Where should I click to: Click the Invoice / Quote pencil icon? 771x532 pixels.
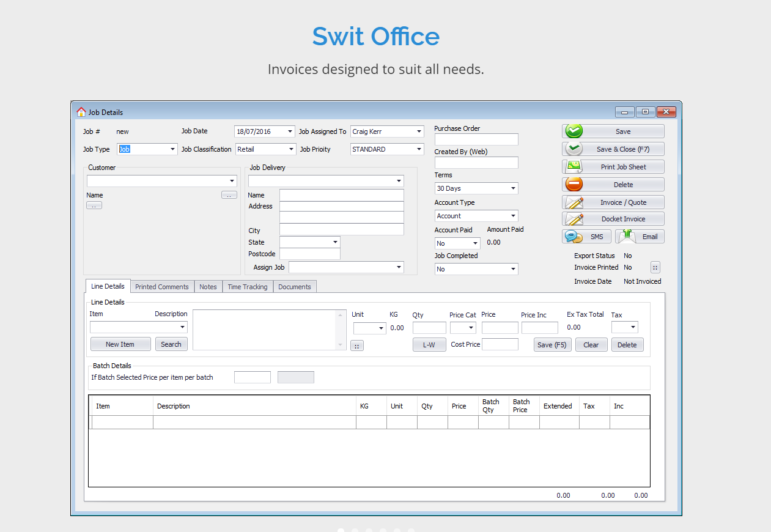[x=574, y=202]
